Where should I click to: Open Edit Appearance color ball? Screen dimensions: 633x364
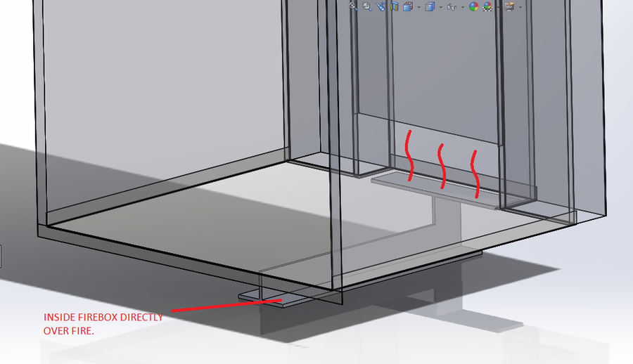474,6
